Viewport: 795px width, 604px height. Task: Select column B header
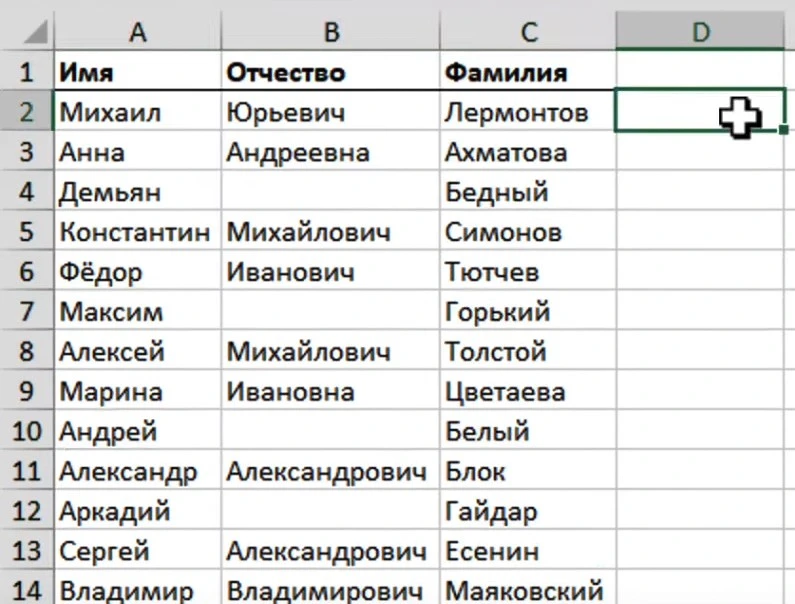tap(329, 32)
